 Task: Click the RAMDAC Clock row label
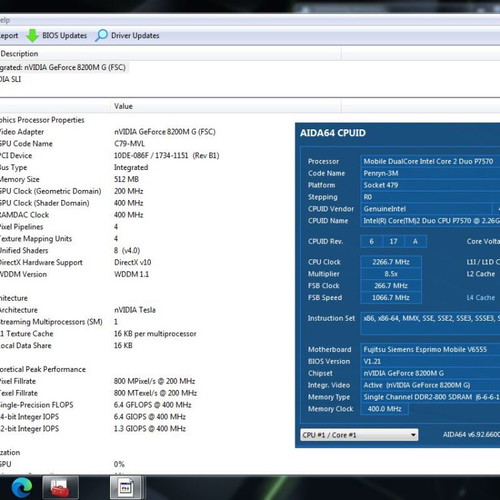coord(24,215)
